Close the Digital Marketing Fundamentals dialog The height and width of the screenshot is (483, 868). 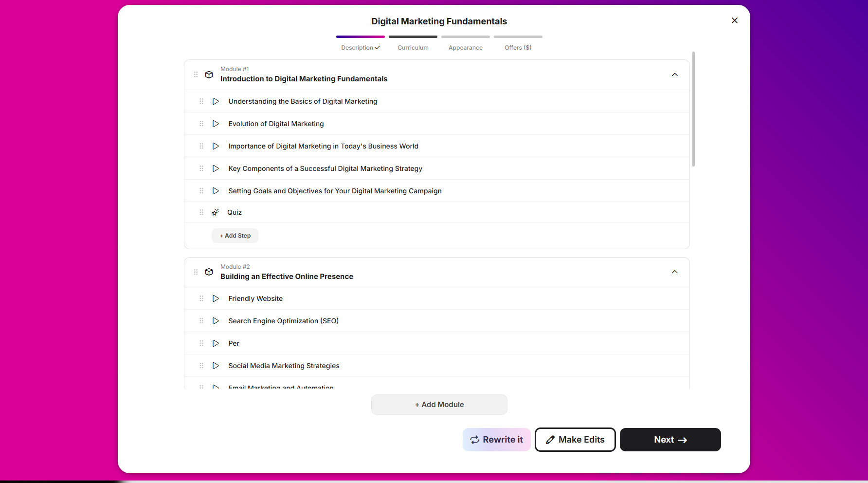pos(735,20)
